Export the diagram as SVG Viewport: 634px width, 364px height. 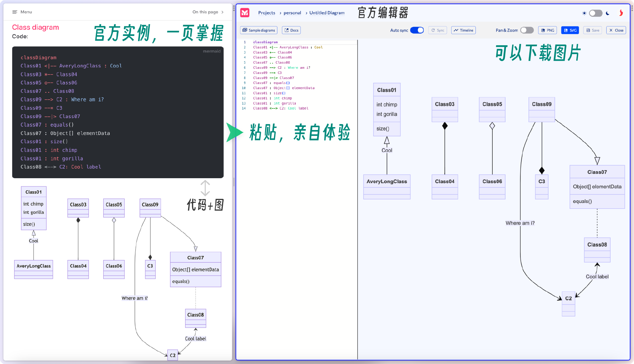[x=570, y=30]
